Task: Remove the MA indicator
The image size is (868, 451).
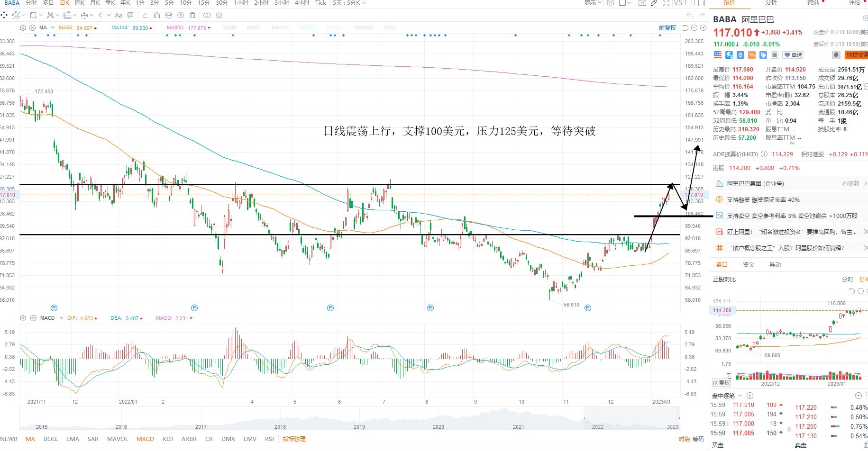Action: [x=33, y=27]
